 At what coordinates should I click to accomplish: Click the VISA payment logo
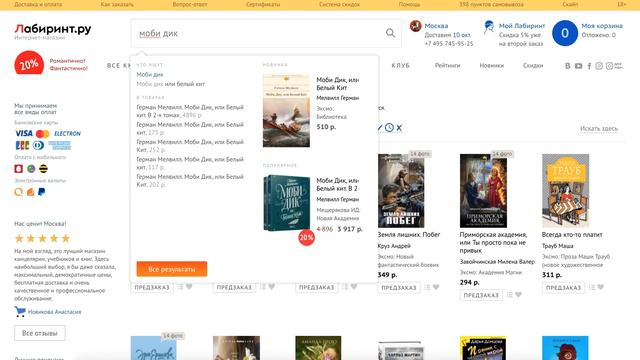(x=24, y=133)
